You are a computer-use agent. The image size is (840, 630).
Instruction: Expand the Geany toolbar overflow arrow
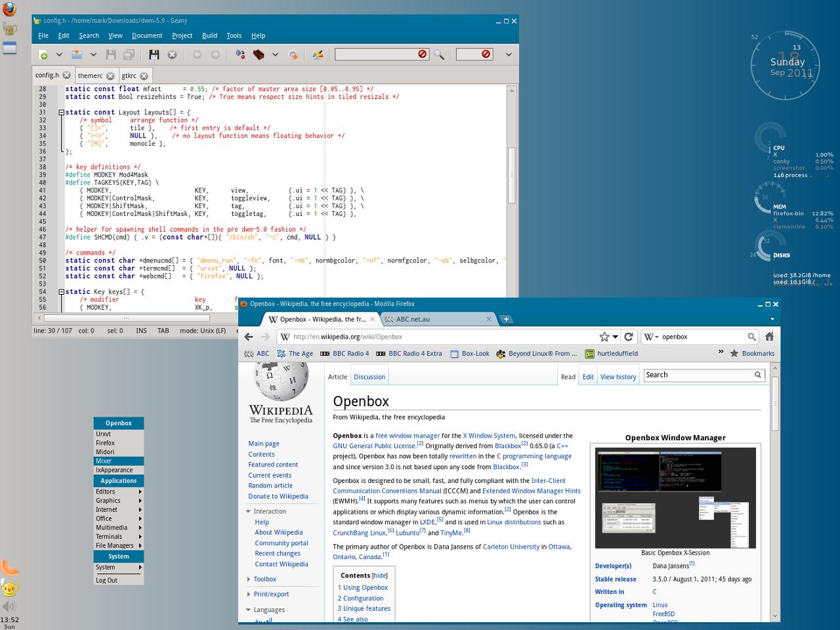coord(508,54)
